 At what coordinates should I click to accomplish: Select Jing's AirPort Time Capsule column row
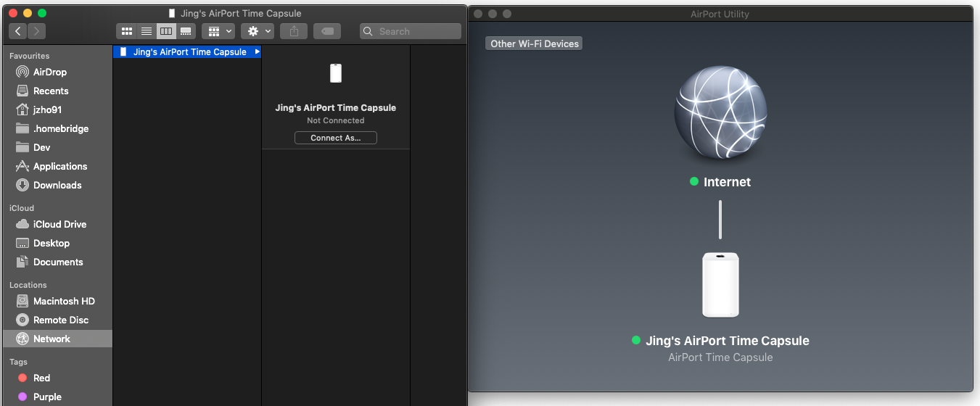click(x=187, y=52)
